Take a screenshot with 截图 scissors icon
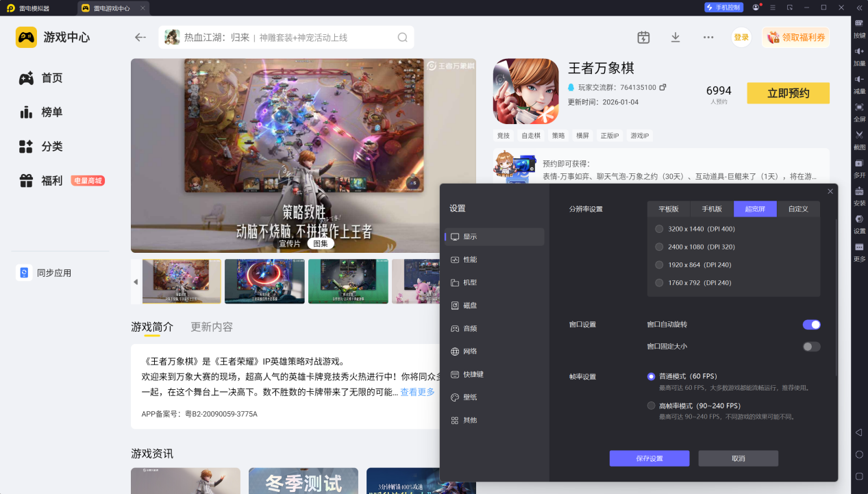The height and width of the screenshot is (494, 868). 859,135
